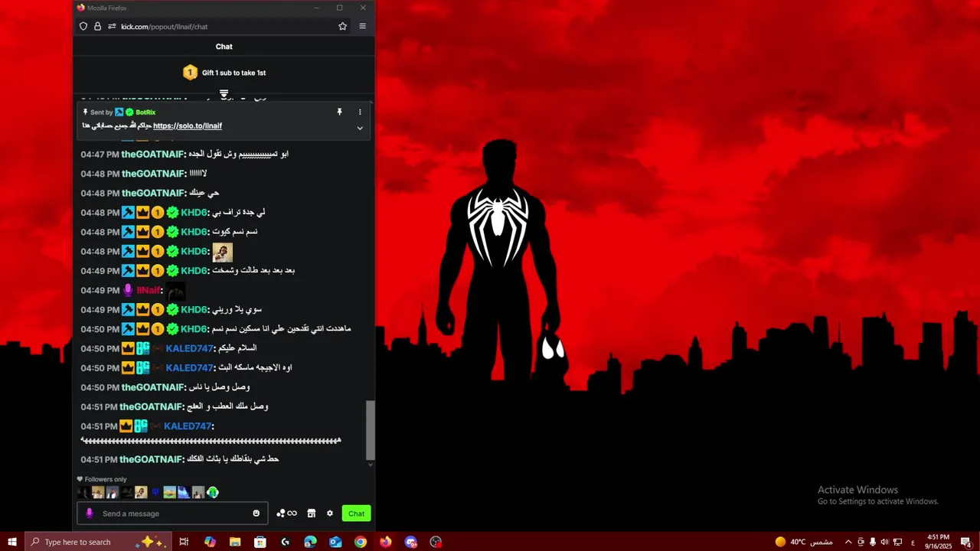Screen dimensions: 980x551
Task: Open Outlook from the taskbar
Action: (335, 542)
